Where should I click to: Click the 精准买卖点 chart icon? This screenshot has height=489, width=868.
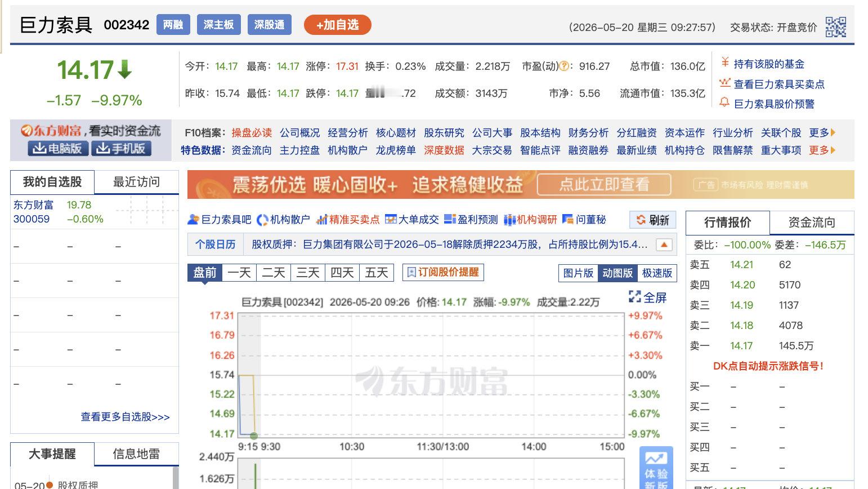coord(321,220)
